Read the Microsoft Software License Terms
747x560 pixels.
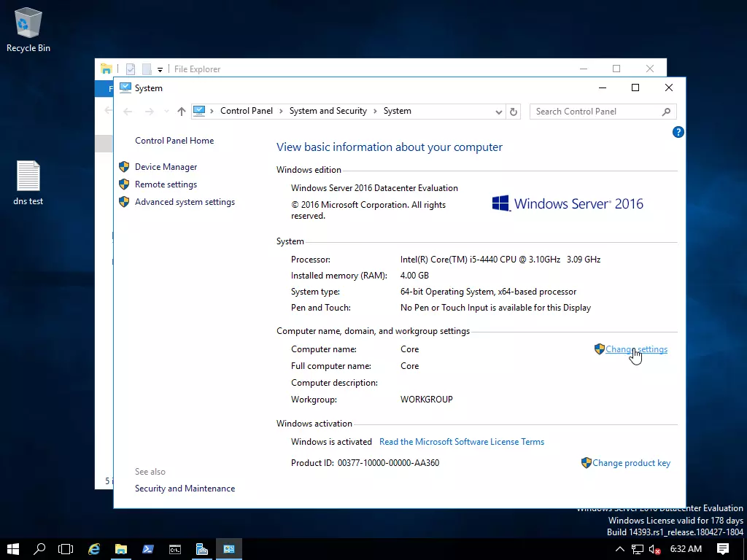462,442
